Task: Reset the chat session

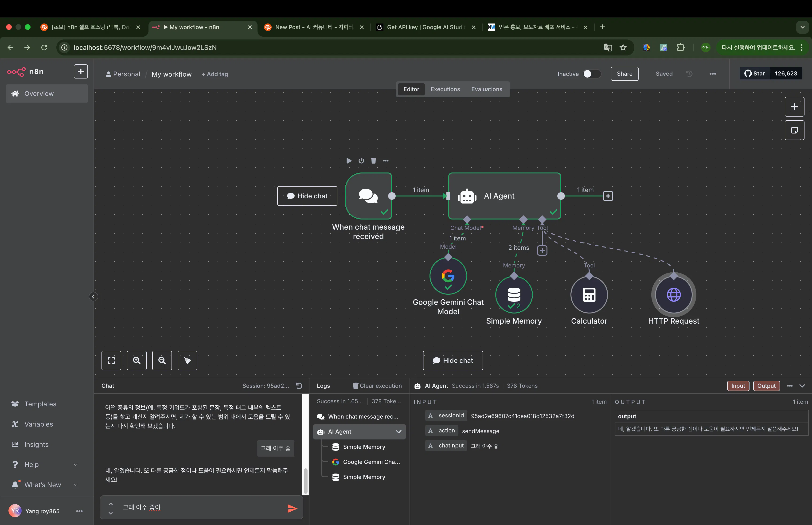Action: tap(299, 386)
